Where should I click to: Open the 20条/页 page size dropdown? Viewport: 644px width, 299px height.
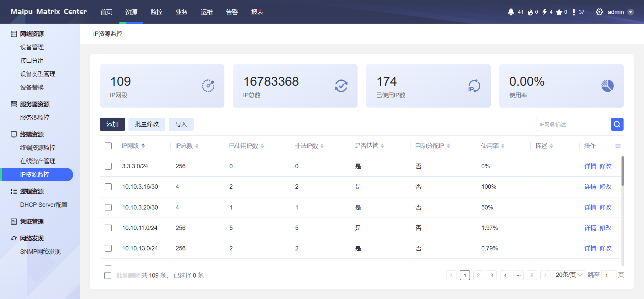pos(569,275)
